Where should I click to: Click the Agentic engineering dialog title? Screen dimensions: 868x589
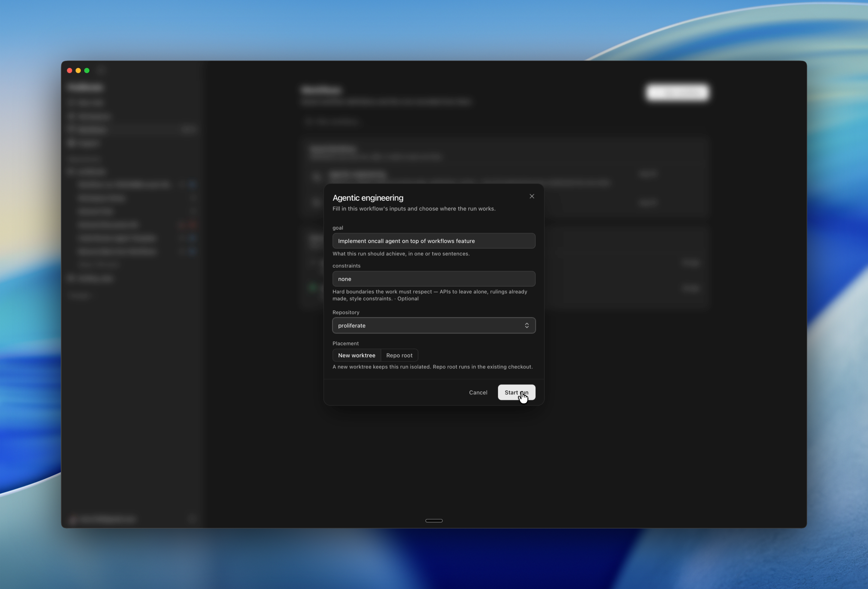coord(368,198)
